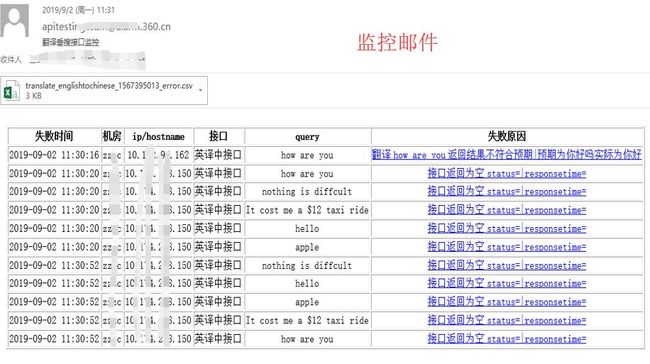Select query "hello" in 11:30:20 row
This screenshot has width=650, height=364.
click(307, 228)
